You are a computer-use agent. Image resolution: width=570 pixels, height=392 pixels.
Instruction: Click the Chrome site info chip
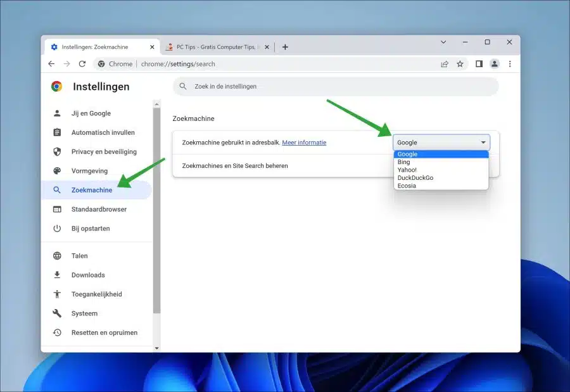tap(116, 64)
